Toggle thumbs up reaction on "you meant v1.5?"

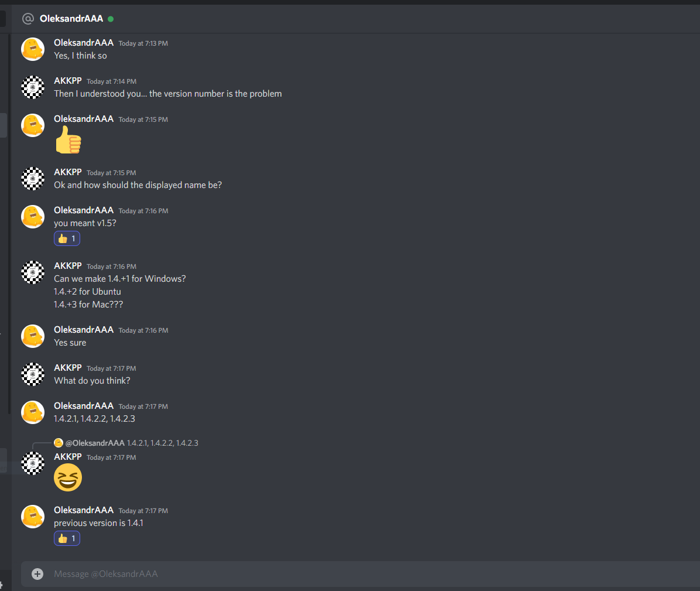[x=67, y=238]
